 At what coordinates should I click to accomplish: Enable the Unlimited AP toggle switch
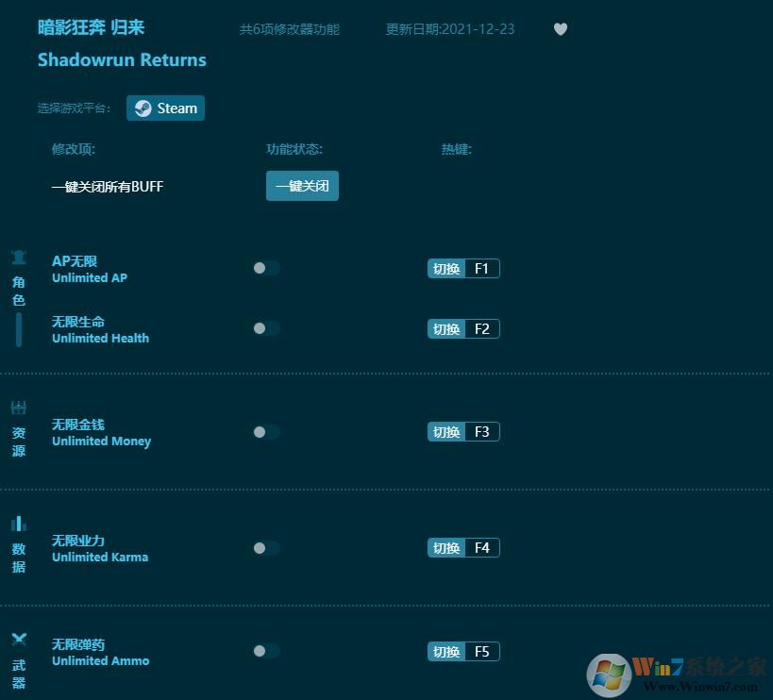click(265, 268)
